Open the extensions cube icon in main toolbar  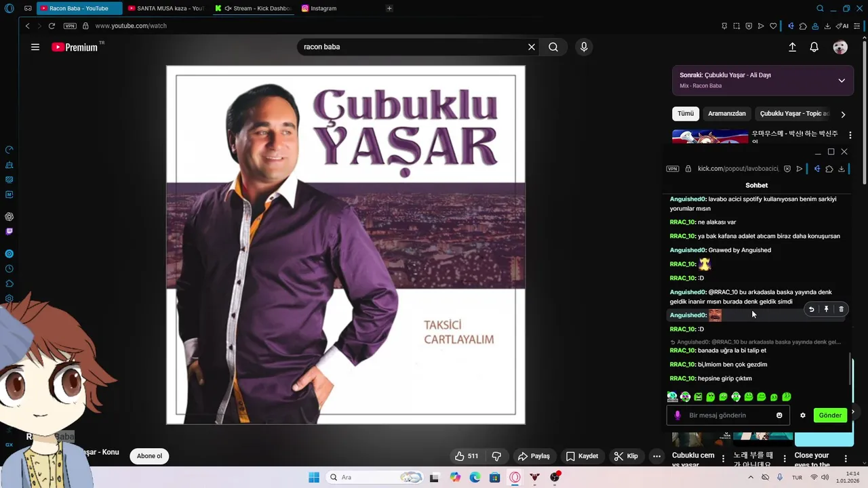(803, 26)
